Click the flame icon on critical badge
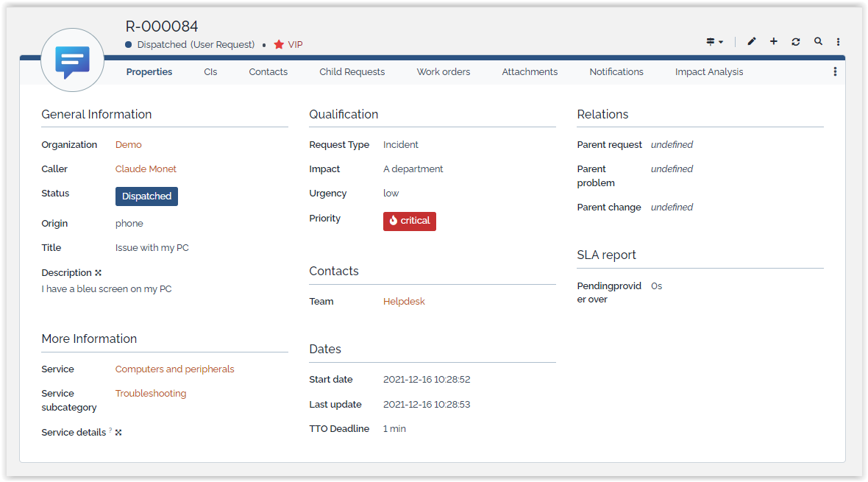 point(394,221)
